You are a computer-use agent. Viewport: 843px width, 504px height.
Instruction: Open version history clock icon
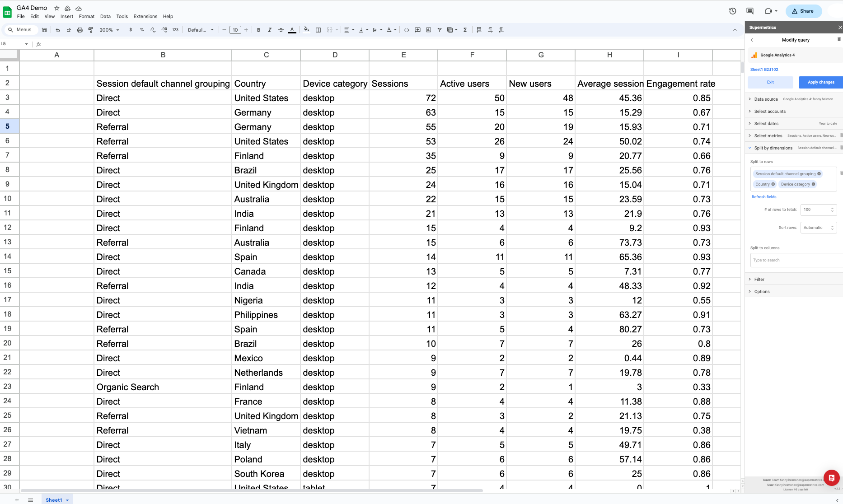tap(732, 11)
